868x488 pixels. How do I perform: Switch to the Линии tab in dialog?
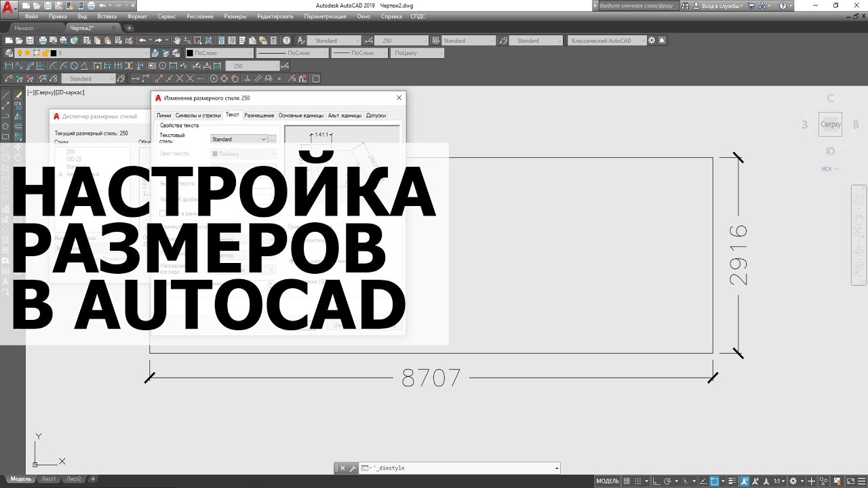(x=163, y=115)
